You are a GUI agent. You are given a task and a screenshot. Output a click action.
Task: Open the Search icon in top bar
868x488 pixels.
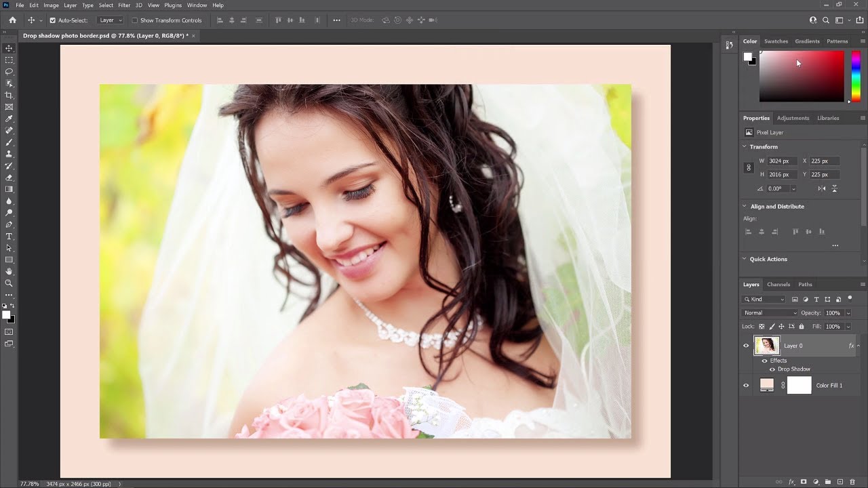coord(826,20)
